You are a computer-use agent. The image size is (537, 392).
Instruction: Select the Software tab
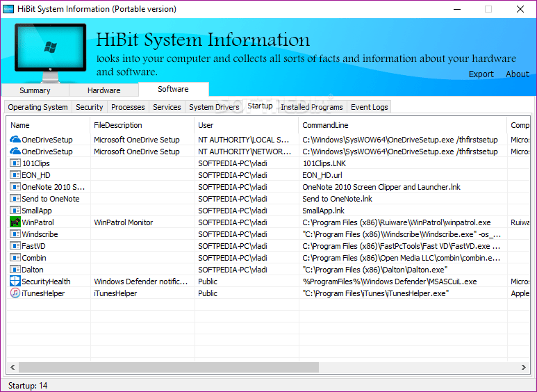(173, 89)
